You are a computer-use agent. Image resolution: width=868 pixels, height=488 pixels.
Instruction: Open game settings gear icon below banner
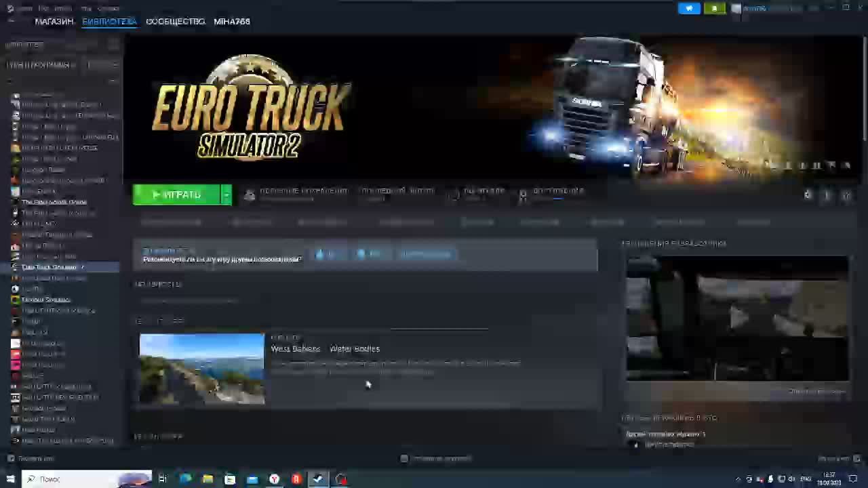coord(808,195)
